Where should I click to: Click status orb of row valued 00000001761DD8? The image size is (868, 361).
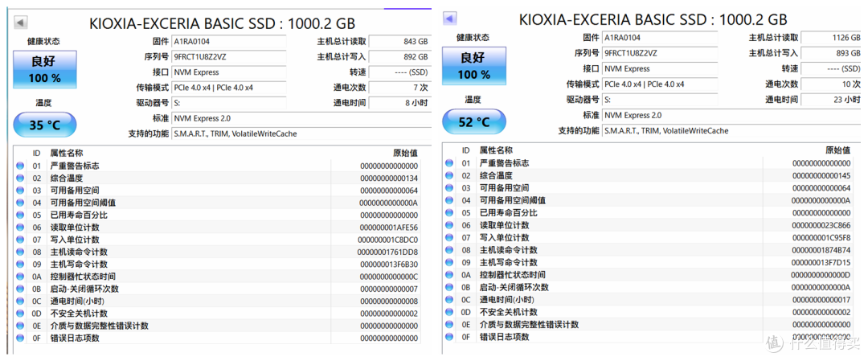[x=20, y=252]
